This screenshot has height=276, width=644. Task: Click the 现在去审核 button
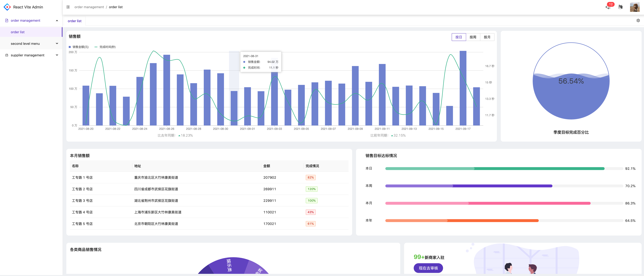click(428, 268)
